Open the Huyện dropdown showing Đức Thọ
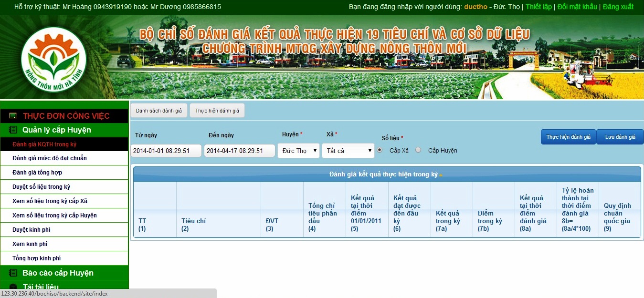The image size is (644, 298). [299, 151]
